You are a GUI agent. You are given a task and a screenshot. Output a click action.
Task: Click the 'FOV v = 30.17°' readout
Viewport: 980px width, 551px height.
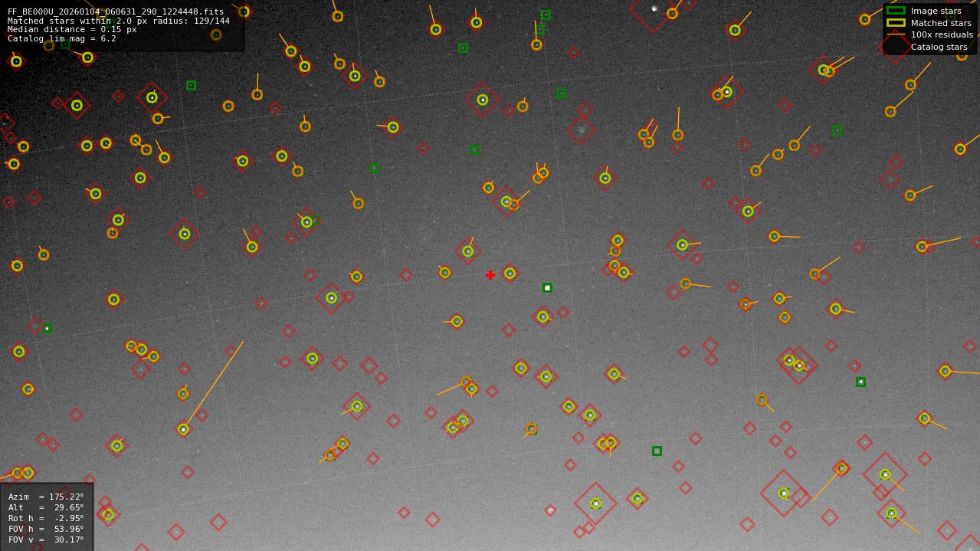(x=46, y=540)
